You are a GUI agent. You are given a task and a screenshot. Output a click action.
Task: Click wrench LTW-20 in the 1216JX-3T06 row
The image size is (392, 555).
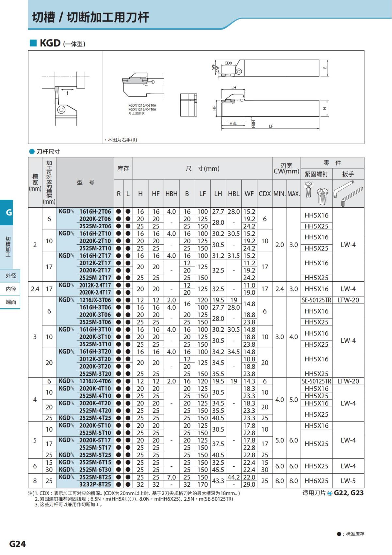pyautogui.click(x=348, y=300)
